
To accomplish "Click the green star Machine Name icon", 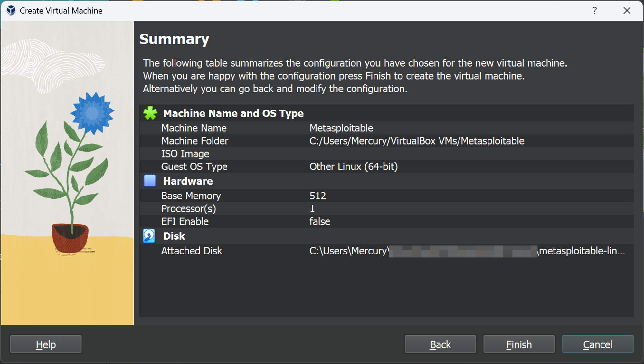I will (x=150, y=113).
